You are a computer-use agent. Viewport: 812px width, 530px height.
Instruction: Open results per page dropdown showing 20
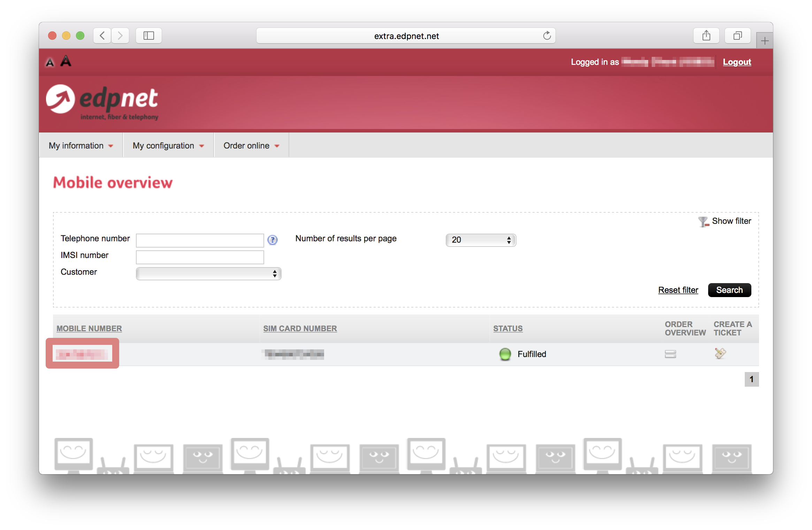pos(481,240)
